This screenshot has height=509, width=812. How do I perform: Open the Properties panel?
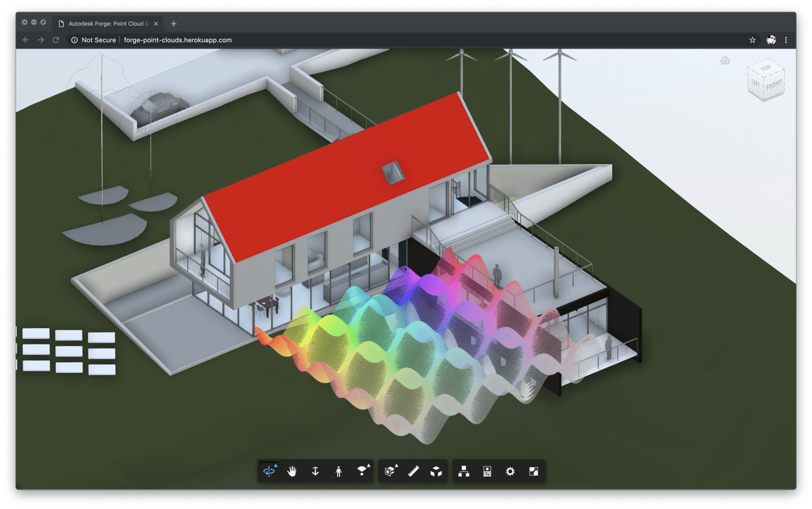click(x=486, y=470)
